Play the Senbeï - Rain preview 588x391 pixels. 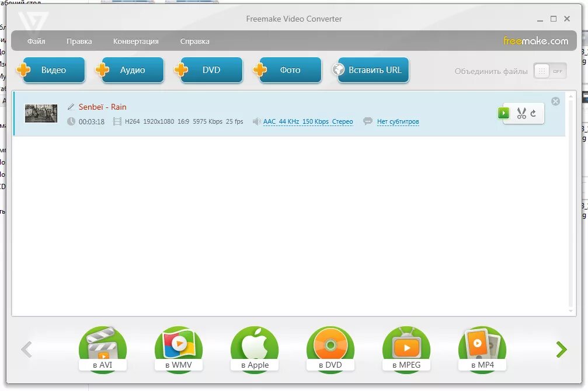(504, 113)
